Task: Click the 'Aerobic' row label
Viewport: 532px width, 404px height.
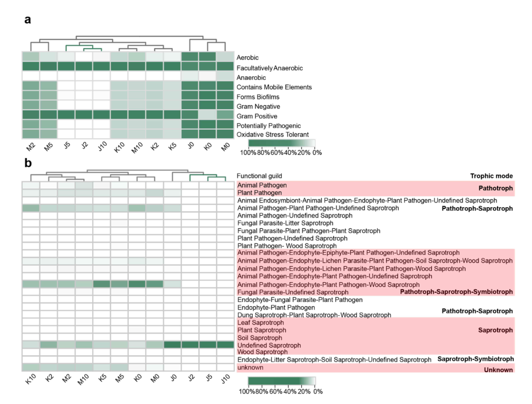Action: (x=247, y=58)
